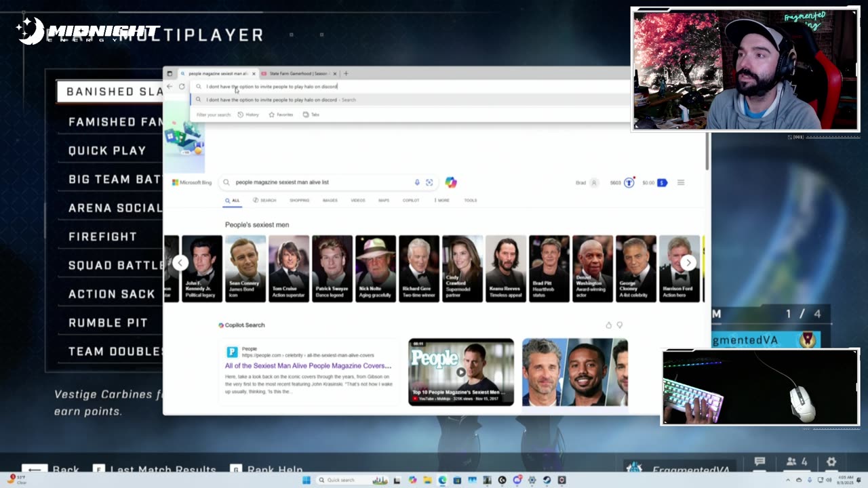868x488 pixels.
Task: Click the Microsoft Bing logo
Action: tap(192, 182)
